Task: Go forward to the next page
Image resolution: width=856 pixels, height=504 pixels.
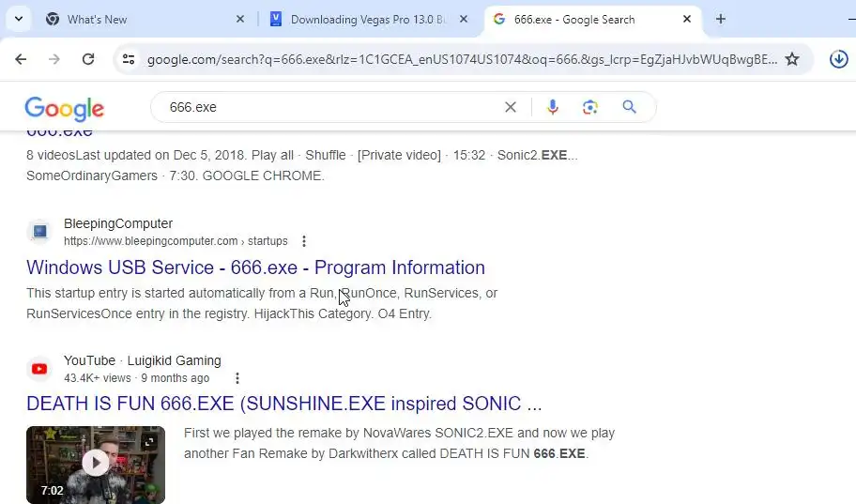Action: [x=54, y=59]
